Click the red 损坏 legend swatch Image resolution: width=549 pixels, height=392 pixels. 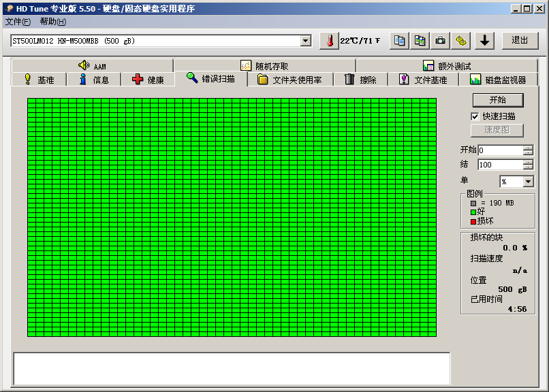tap(473, 221)
